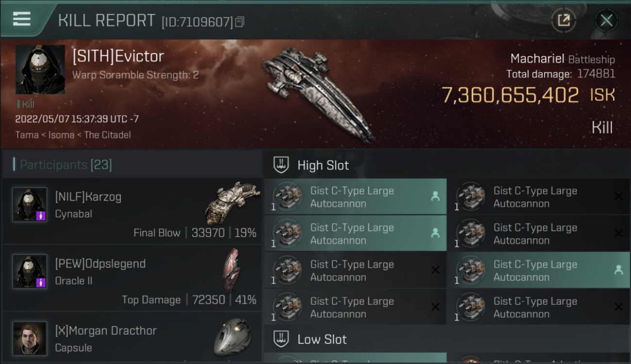Click Odpslegend's pilot portrait
The height and width of the screenshot is (364, 631).
[x=30, y=272]
